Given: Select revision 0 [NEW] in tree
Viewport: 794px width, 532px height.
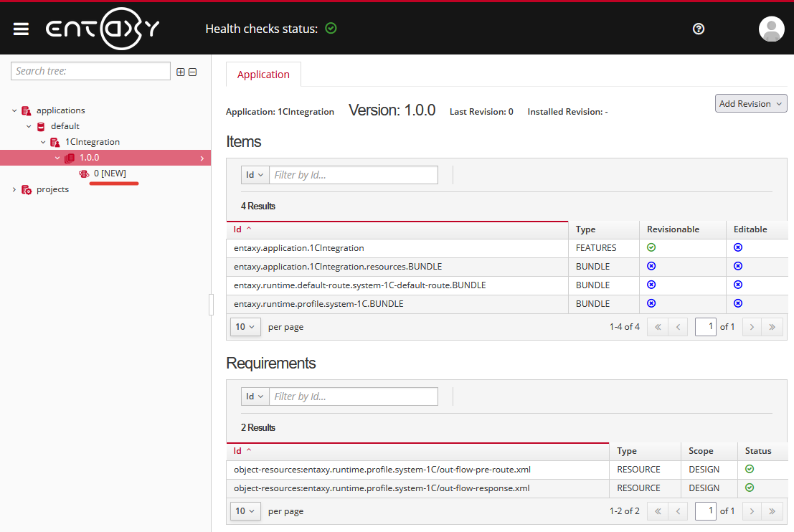Looking at the screenshot, I should tap(109, 174).
